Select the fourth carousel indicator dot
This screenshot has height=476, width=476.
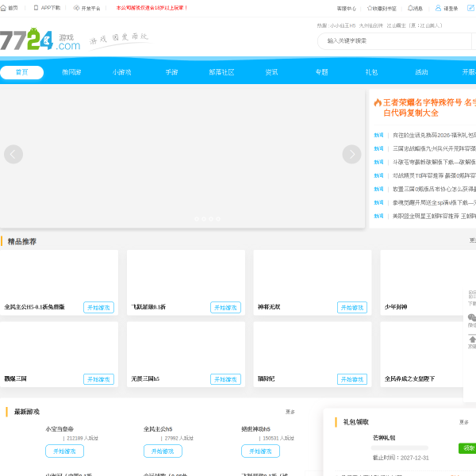[218, 219]
